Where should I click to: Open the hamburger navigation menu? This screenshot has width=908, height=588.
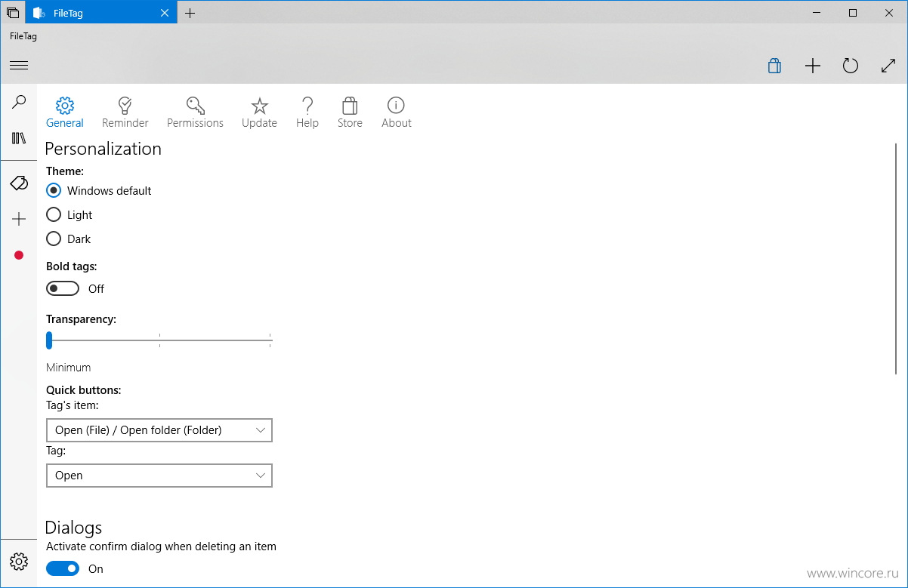[x=19, y=66]
